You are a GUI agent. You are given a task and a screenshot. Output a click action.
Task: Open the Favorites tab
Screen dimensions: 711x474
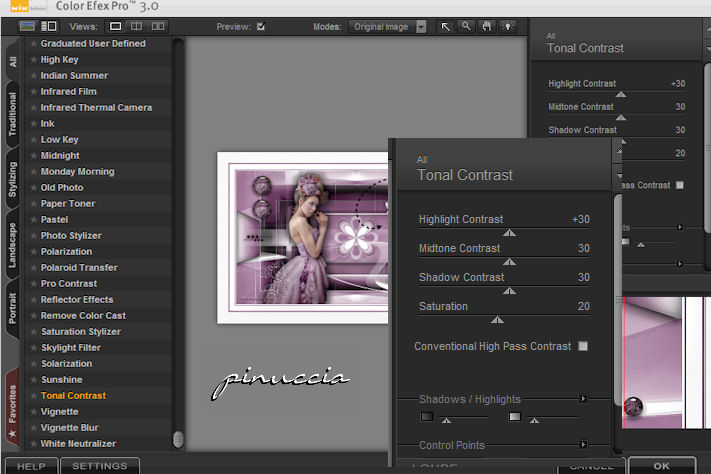coord(12,407)
